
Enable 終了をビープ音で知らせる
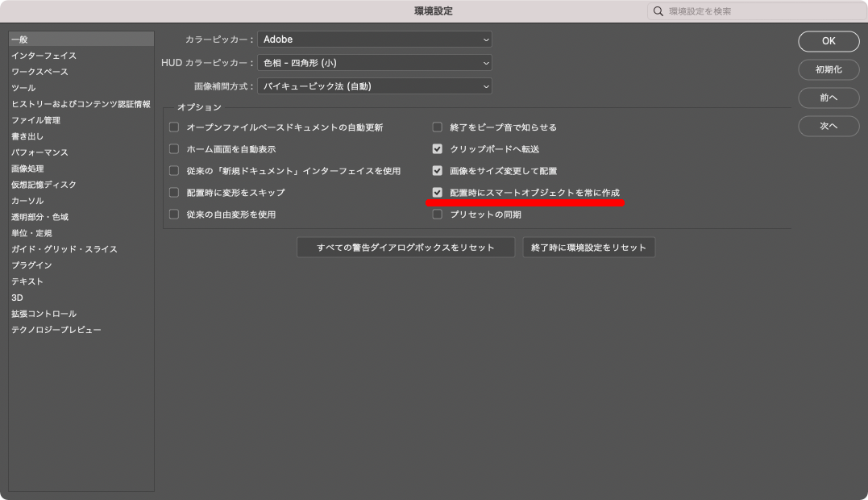(437, 127)
